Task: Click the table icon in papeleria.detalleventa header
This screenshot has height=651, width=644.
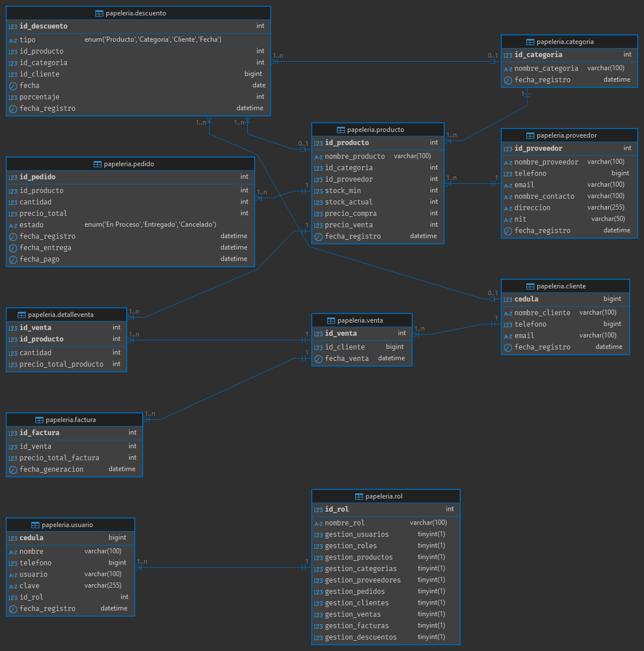Action: pos(22,315)
